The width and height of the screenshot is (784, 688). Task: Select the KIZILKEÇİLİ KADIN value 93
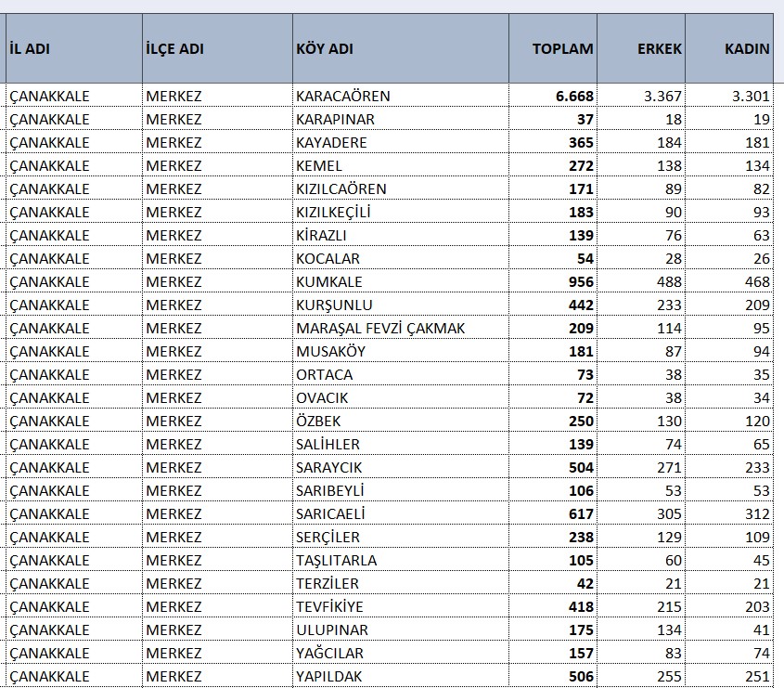(x=728, y=212)
